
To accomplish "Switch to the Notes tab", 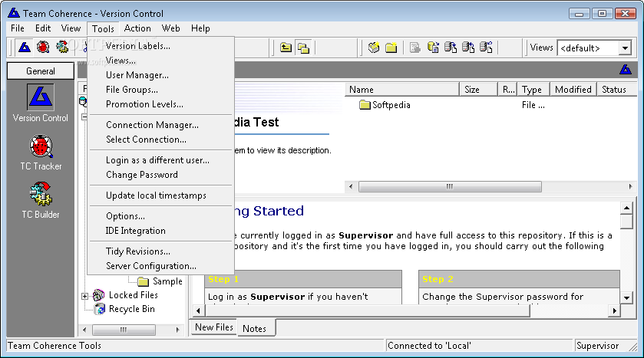I will (x=255, y=328).
